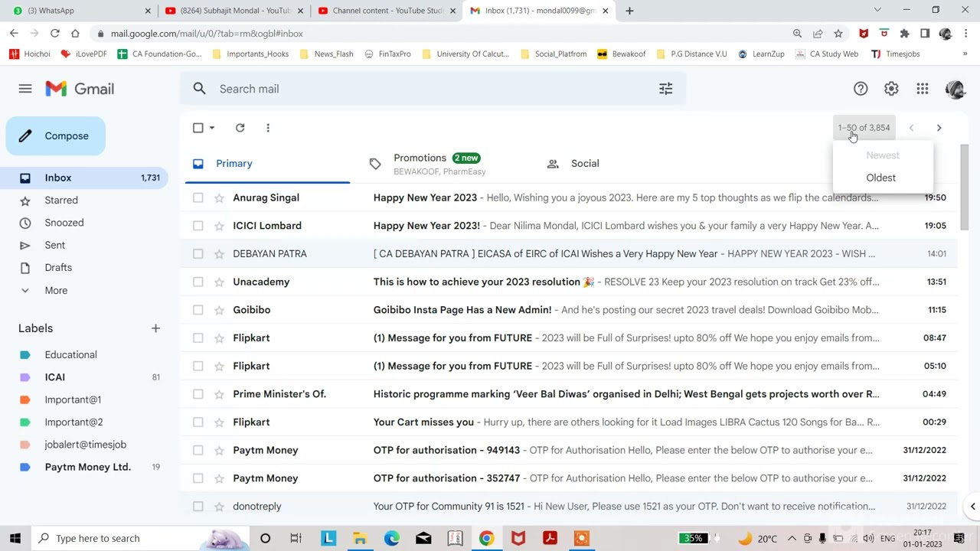Image resolution: width=980 pixels, height=551 pixels.
Task: Create a new label with plus icon
Action: (x=155, y=328)
